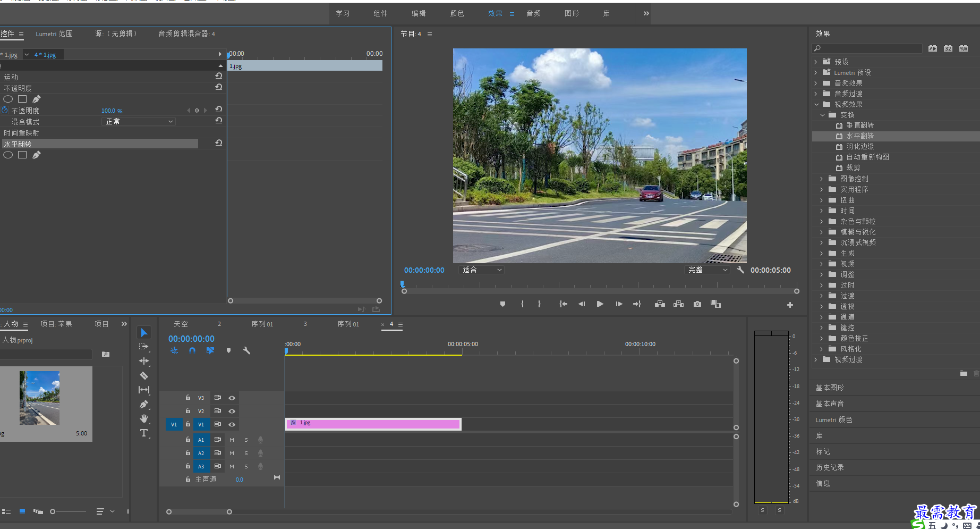Switch to the 编辑 workspace
The image size is (980, 529).
click(419, 13)
